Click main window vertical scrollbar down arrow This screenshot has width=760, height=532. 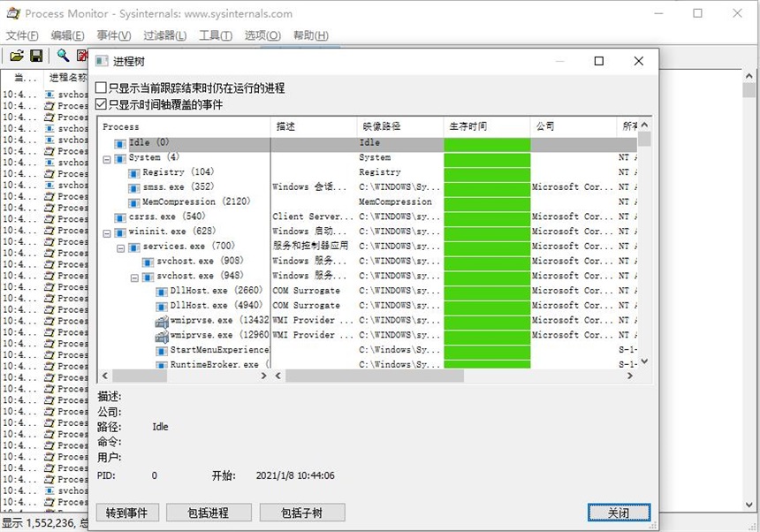pyautogui.click(x=749, y=505)
